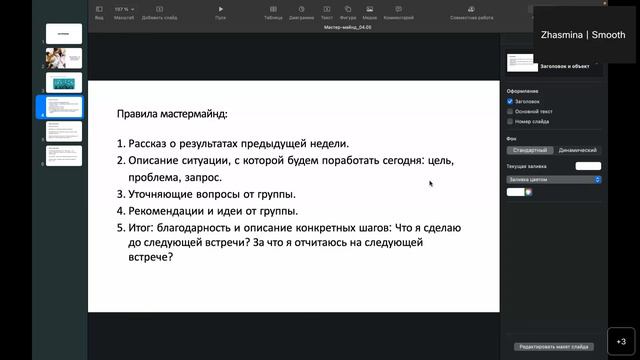Viewport: 640px width, 360px height.
Task: Select slide 1 thumbnail in navigator
Action: 64,33
